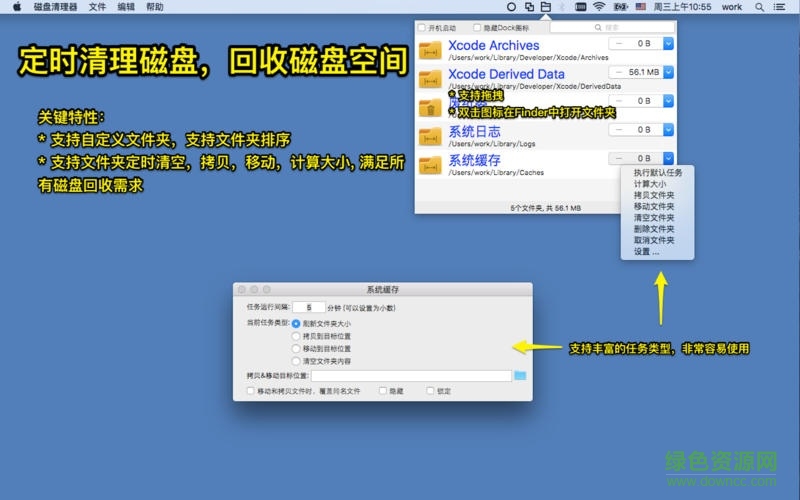Click the Xcode Derived Data folder icon
Viewport: 800px width, 500px height.
431,79
